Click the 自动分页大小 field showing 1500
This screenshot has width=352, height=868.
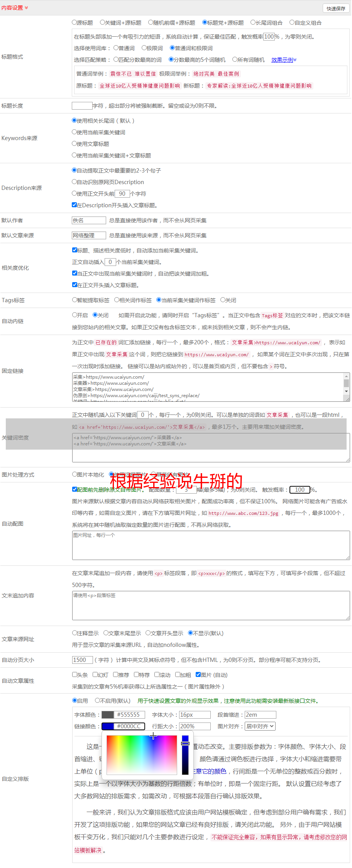tap(83, 660)
